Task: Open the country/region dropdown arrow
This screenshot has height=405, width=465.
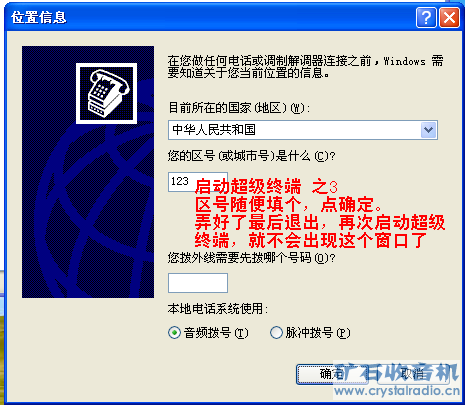Action: tap(429, 130)
